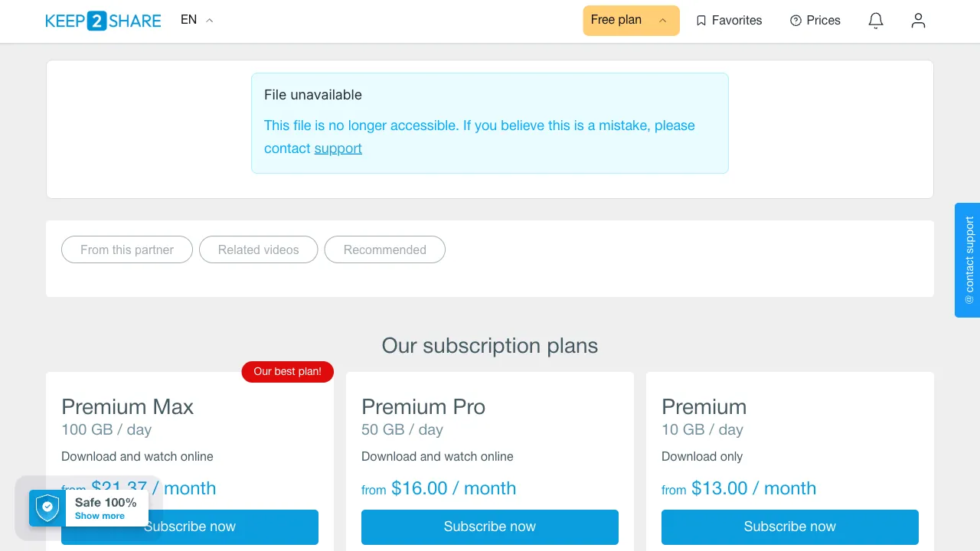Switch to the Related videos tab
The width and height of the screenshot is (980, 551).
point(259,249)
